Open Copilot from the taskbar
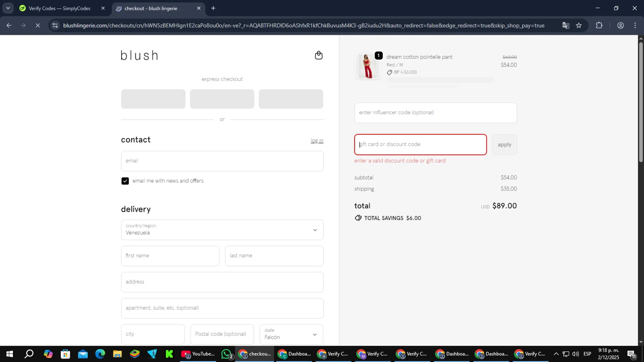The height and width of the screenshot is (362, 644). (x=48, y=354)
